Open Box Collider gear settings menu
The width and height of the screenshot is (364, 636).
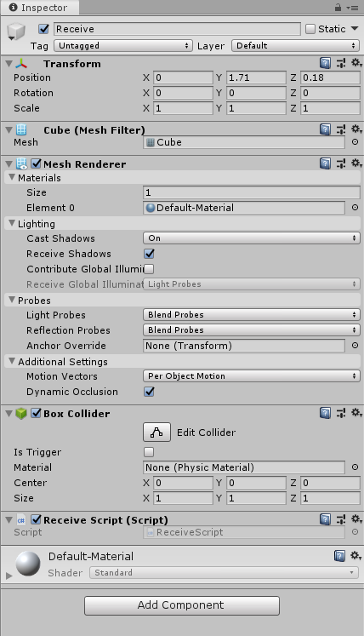(x=356, y=413)
